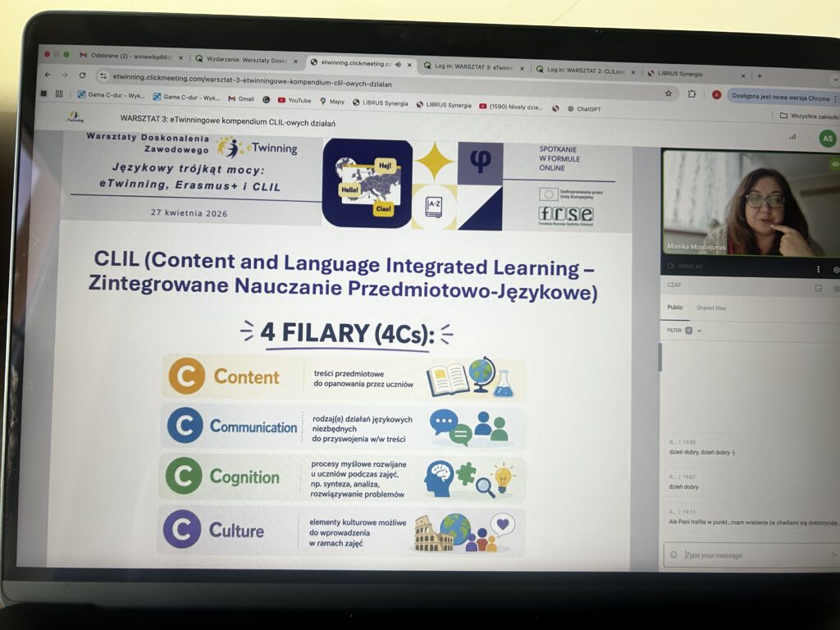Go back using the browser back arrow
Screen dimensions: 840x630
(x=48, y=75)
